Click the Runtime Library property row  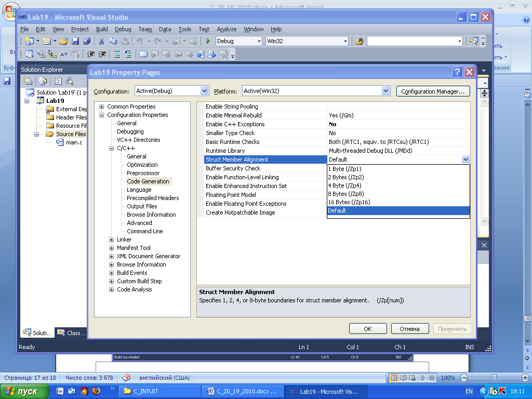[x=337, y=151]
